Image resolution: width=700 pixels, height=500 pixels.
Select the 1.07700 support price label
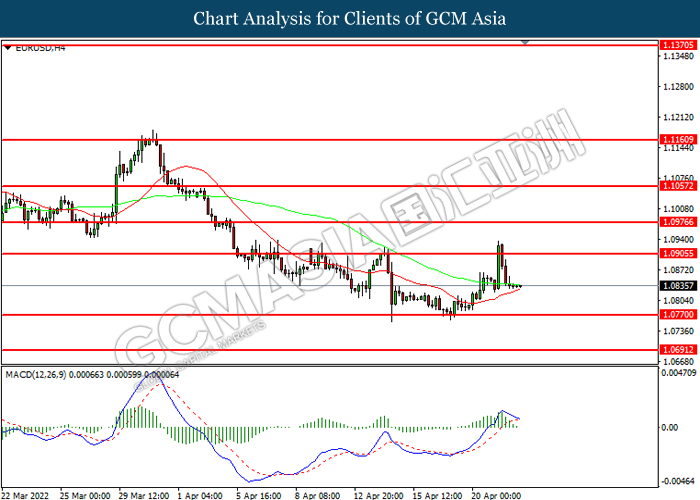(678, 315)
